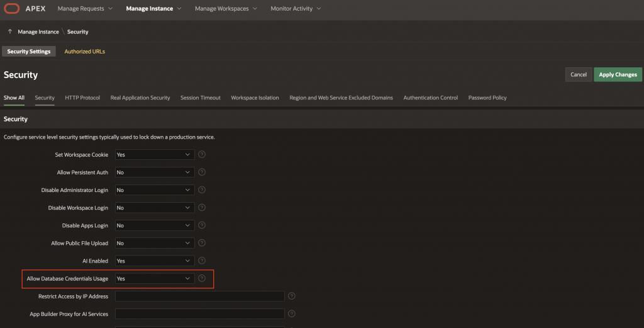The width and height of the screenshot is (644, 328).
Task: Open help icon for Allow Database Credentials Usage
Action: pos(202,278)
